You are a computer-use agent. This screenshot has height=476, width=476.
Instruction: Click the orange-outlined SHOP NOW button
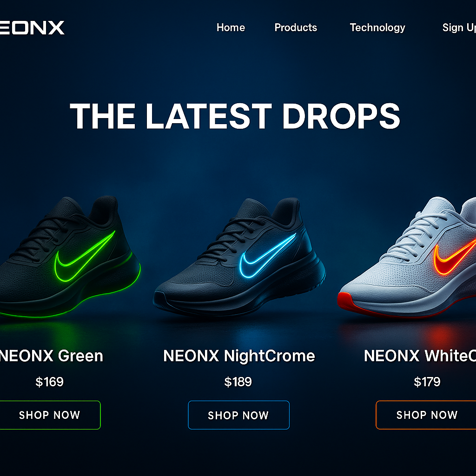click(x=426, y=415)
